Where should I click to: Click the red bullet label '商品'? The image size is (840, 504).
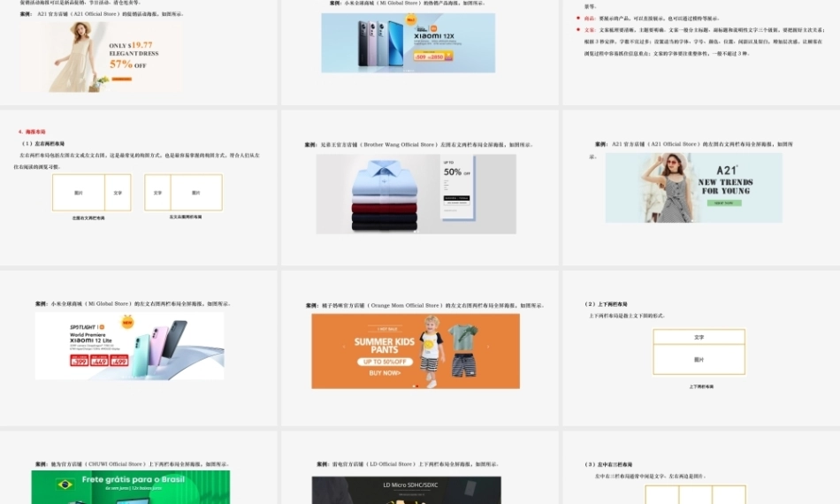589,19
